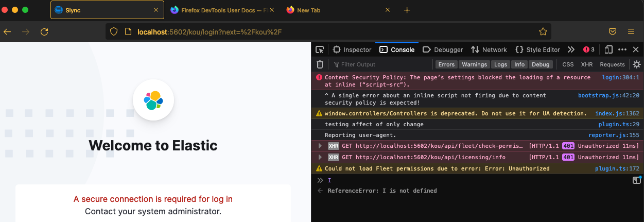The image size is (644, 222).
Task: Open a new tab with plus icon
Action: click(407, 10)
